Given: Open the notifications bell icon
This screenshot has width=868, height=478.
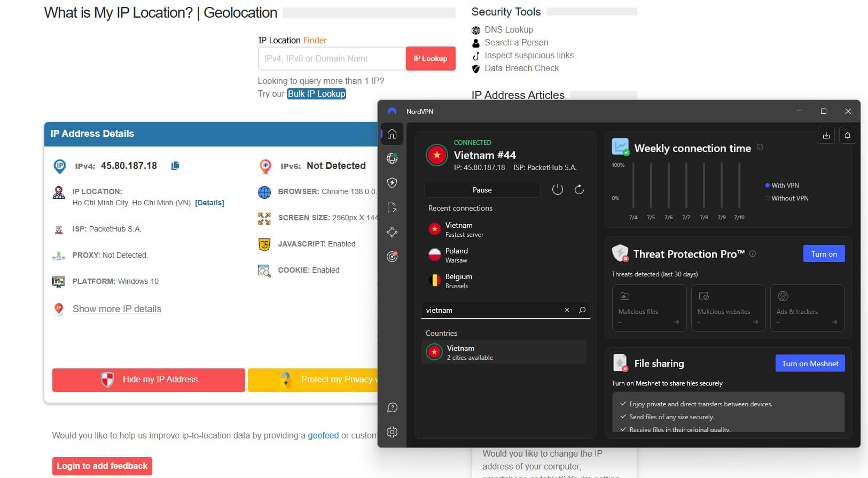Looking at the screenshot, I should point(847,135).
